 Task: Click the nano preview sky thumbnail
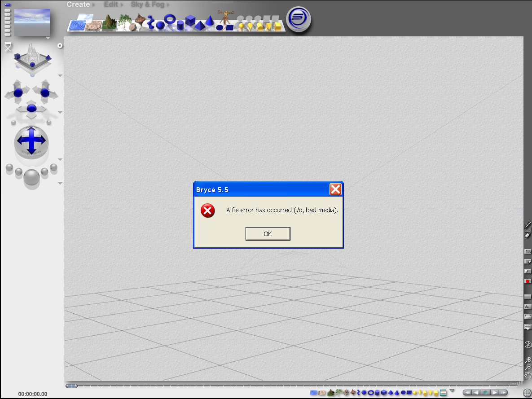coord(32,22)
